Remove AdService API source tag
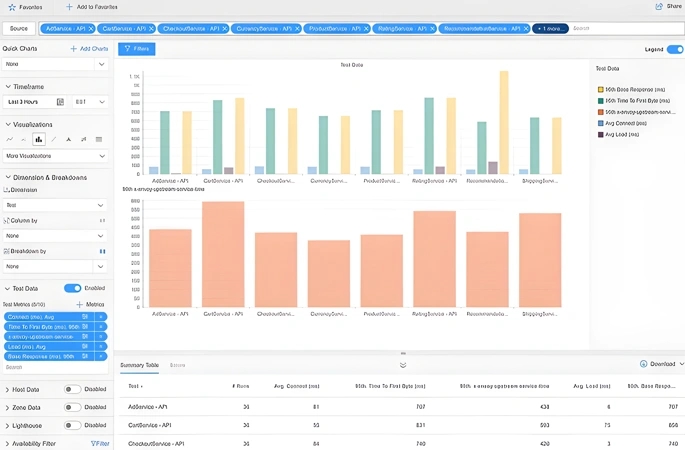685x450 pixels. coord(91,28)
